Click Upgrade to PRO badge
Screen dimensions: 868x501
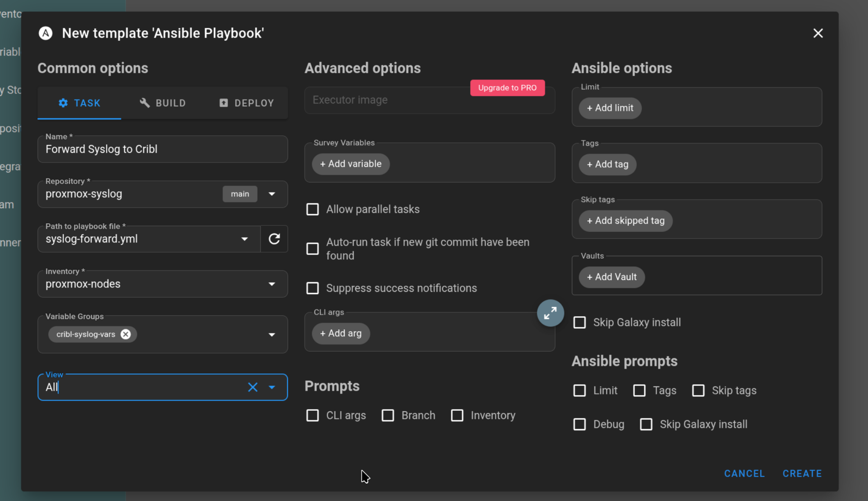tap(507, 88)
